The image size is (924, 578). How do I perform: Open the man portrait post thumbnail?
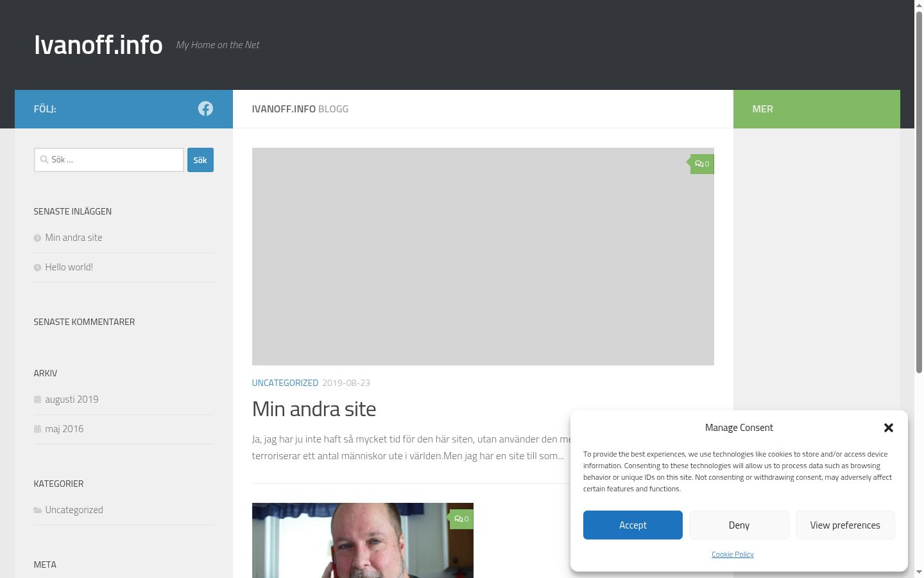[x=363, y=540]
